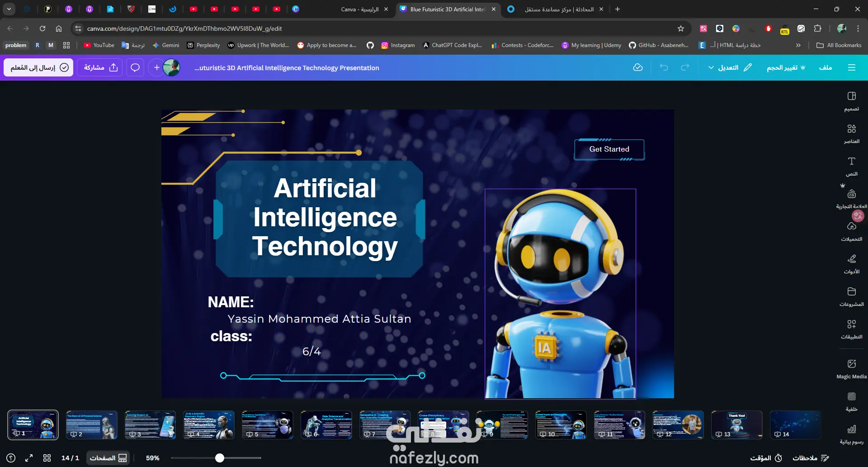Open the user profile avatar
The height and width of the screenshot is (467, 868).
pos(171,67)
